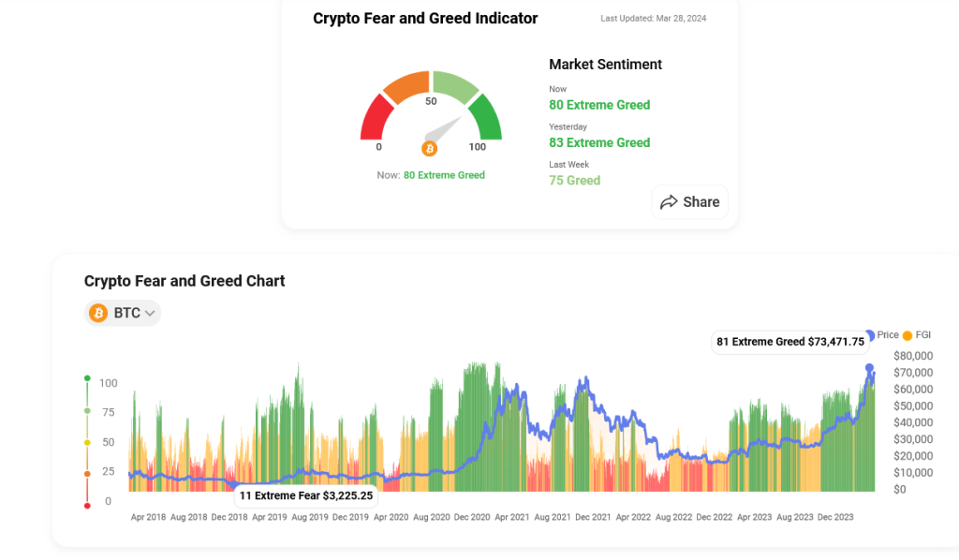Click the red dot at bottom of FGI scale
The height and width of the screenshot is (560, 959).
pyautogui.click(x=88, y=502)
